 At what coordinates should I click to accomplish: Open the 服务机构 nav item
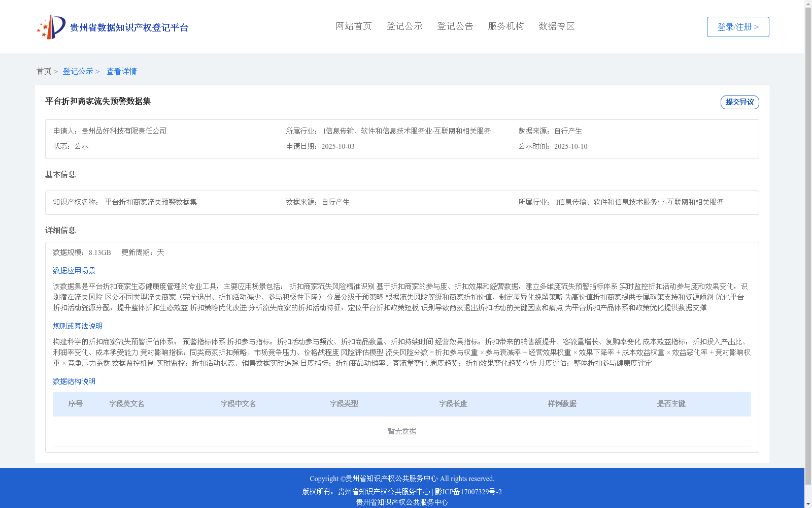(506, 26)
